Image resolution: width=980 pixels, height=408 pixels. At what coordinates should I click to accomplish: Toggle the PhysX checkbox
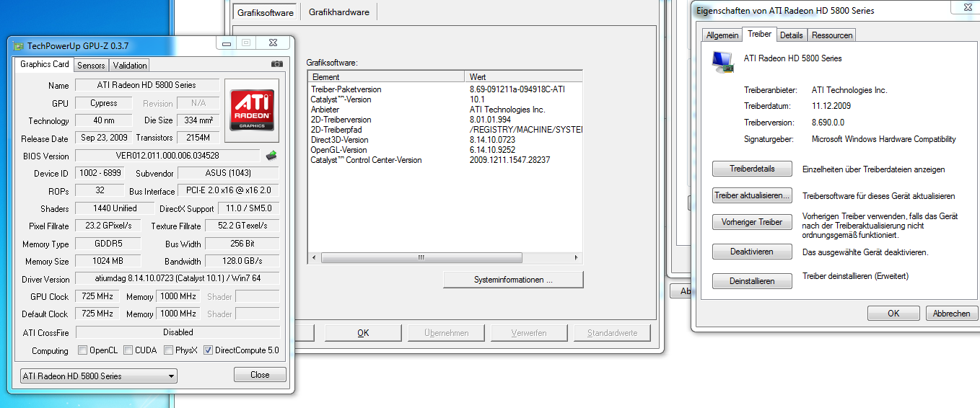168,350
